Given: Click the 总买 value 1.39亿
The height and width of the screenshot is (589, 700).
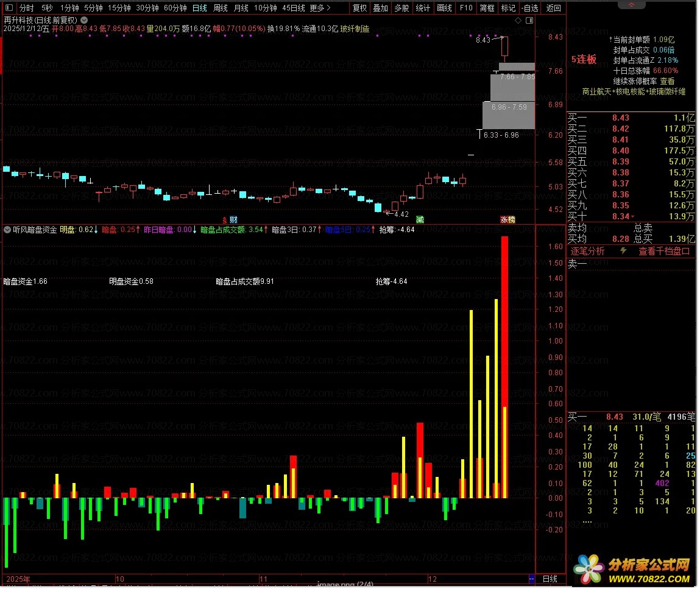Looking at the screenshot, I should pyautogui.click(x=682, y=239).
